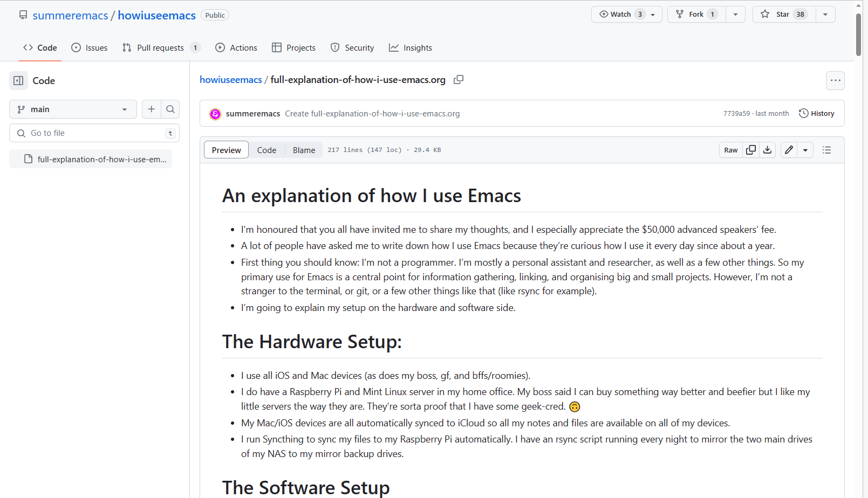Click 'The Hardware Setup:' heading
This screenshot has height=498, width=868.
[312, 342]
